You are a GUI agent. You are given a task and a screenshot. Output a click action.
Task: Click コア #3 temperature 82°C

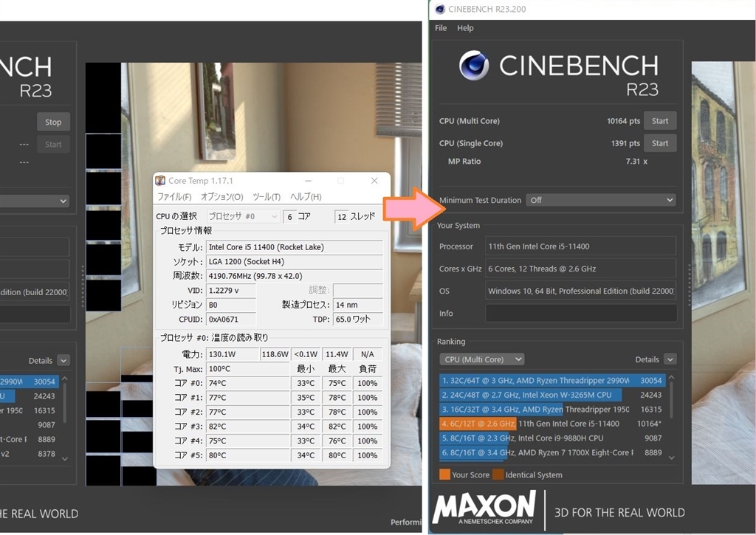pyautogui.click(x=248, y=427)
